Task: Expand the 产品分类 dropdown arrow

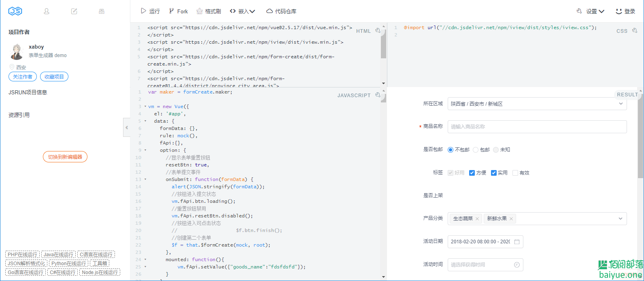Action: 621,219
